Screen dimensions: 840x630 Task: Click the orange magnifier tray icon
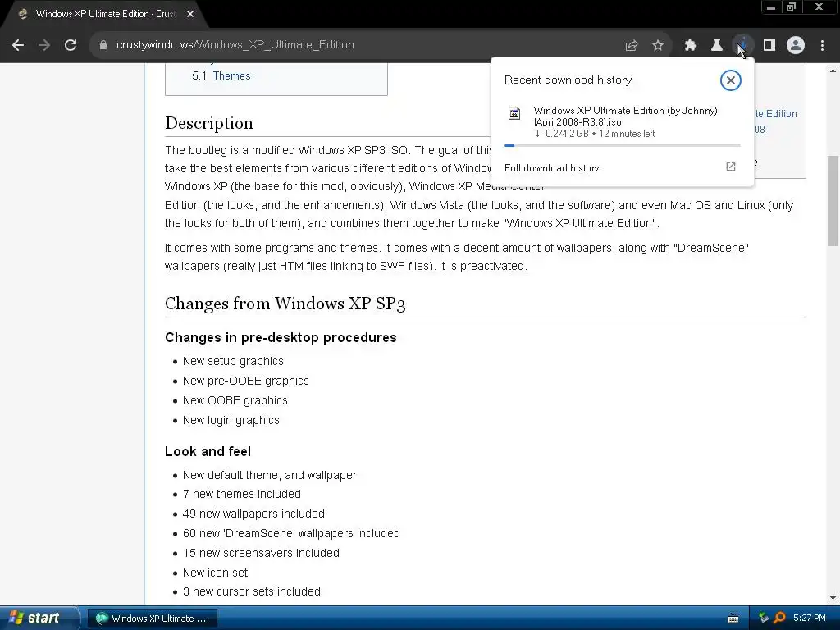coord(779,618)
